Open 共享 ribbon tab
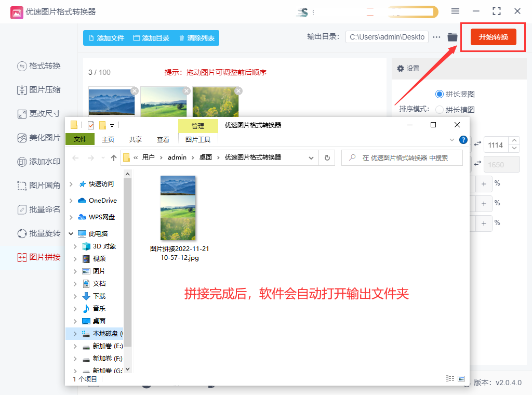 point(136,139)
